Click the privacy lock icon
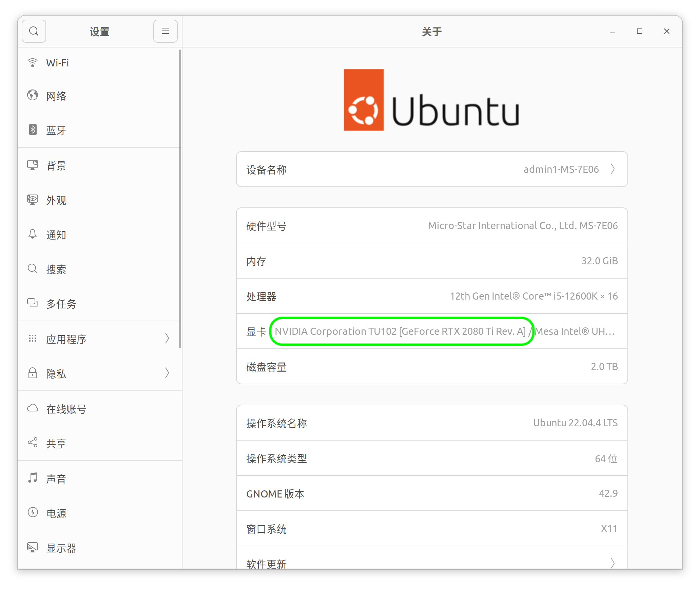 (x=33, y=373)
